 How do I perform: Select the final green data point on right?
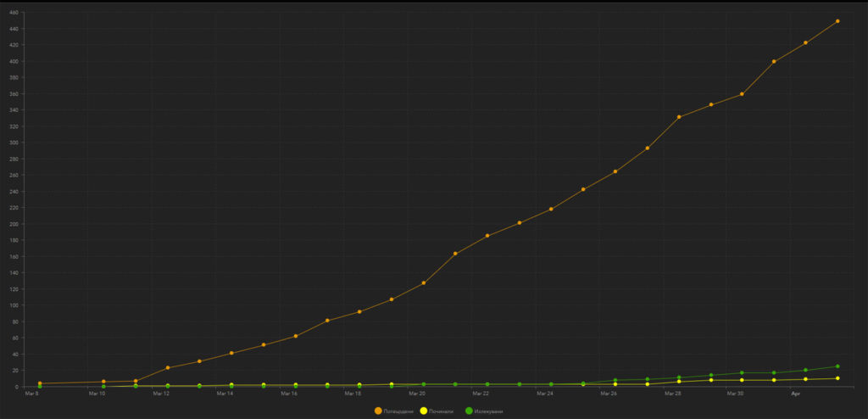[x=837, y=366]
